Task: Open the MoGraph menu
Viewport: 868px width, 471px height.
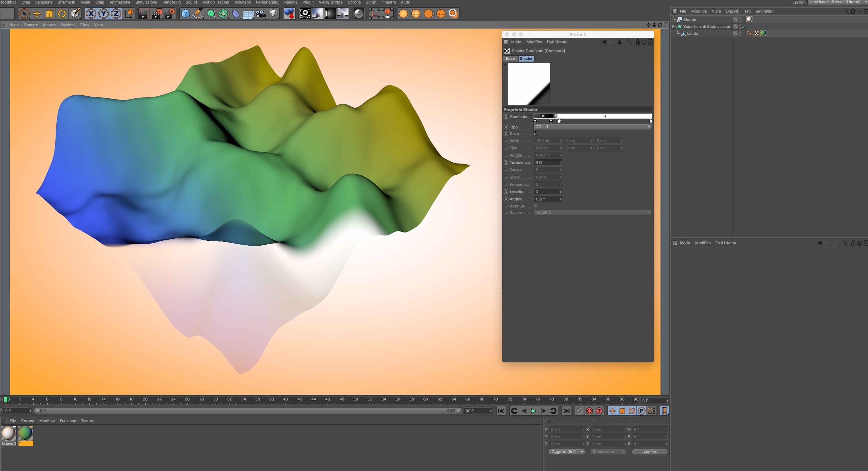Action: (x=242, y=2)
